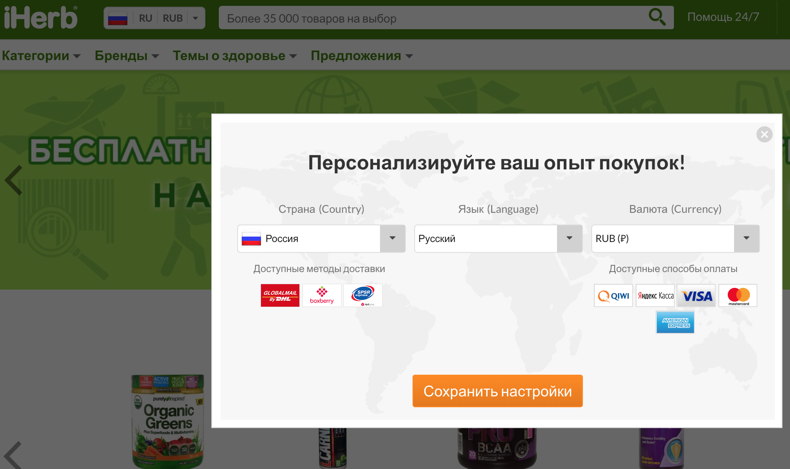The image size is (790, 469).
Task: Select the Русский language field
Action: 498,238
